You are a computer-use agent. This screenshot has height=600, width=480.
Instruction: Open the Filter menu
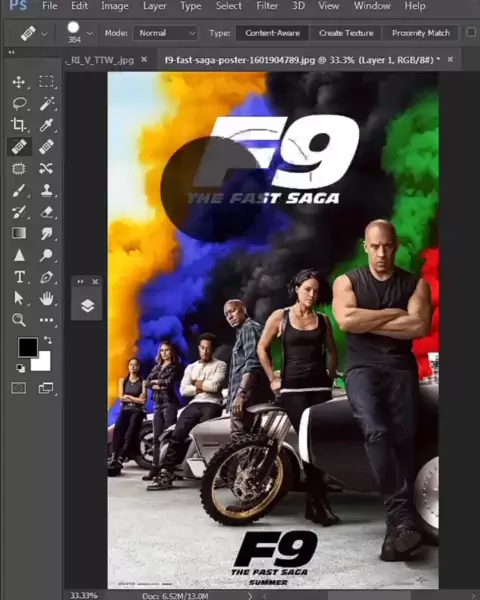(x=267, y=6)
